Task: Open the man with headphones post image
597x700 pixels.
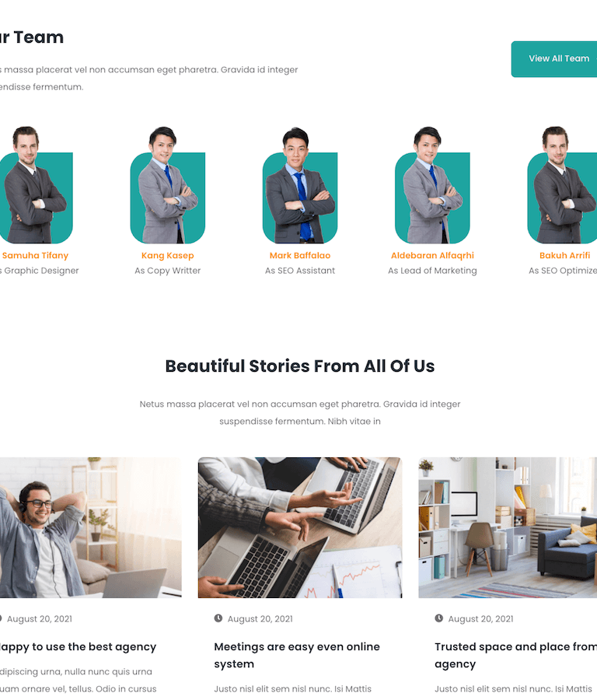Action: click(x=91, y=527)
